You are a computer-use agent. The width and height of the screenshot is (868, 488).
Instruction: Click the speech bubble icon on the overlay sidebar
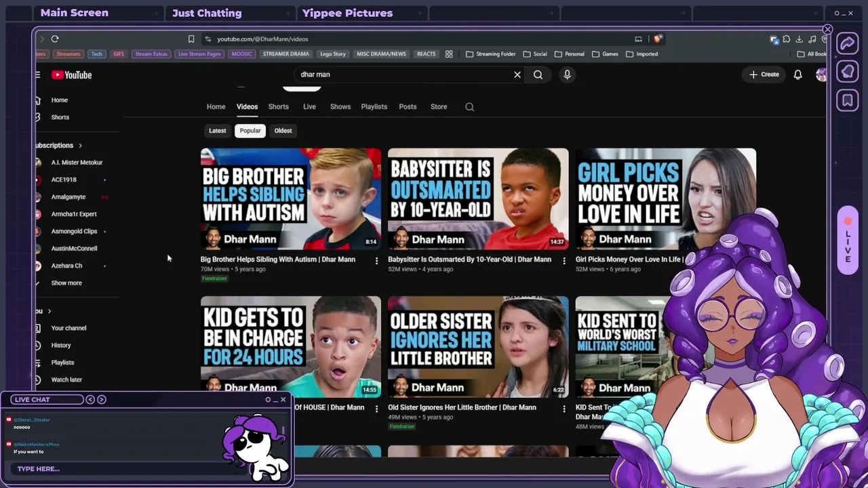(848, 72)
